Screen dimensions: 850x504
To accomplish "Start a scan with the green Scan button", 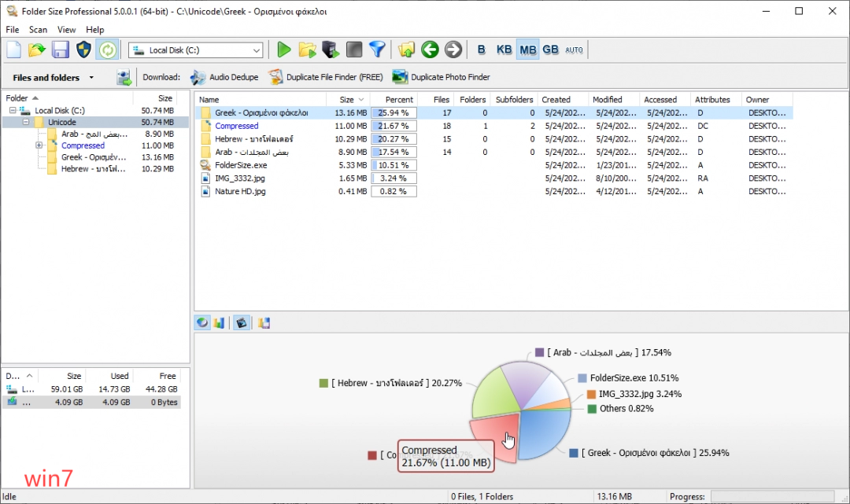I will 283,49.
